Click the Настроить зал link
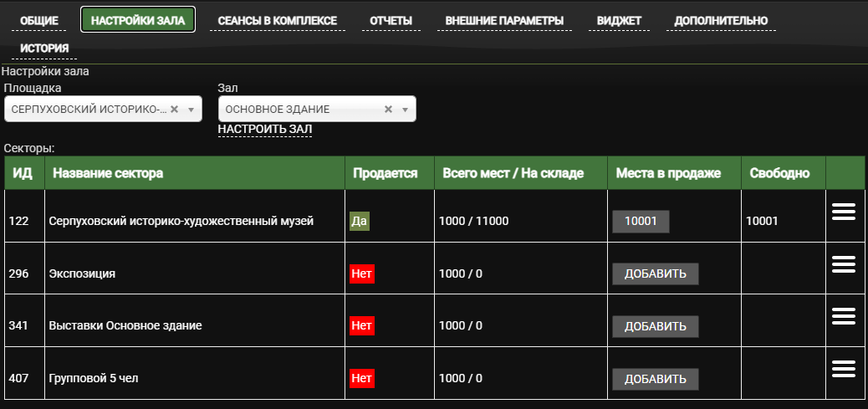This screenshot has height=409, width=868. [x=264, y=129]
